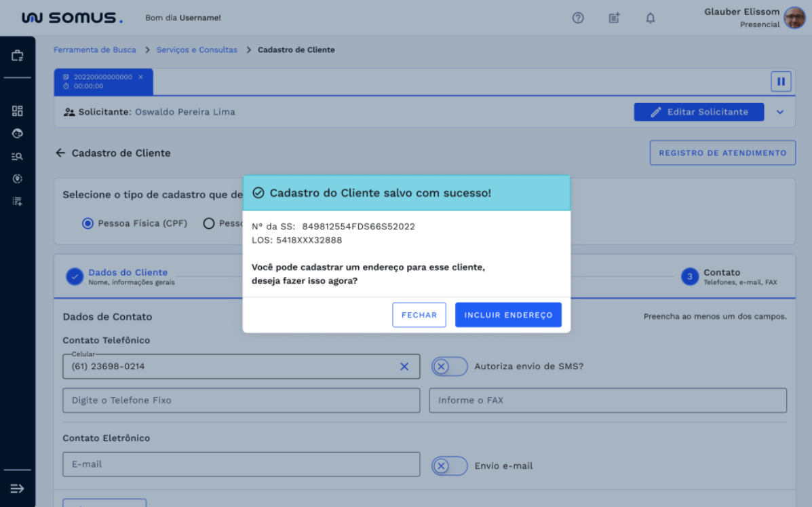Expand the sidebar with bottom arrow icon
812x507 pixels.
18,488
